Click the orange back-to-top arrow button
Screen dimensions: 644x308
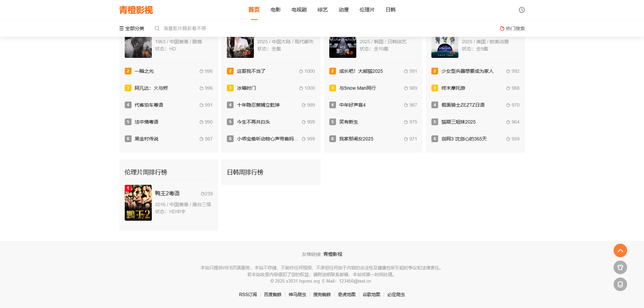(620, 250)
